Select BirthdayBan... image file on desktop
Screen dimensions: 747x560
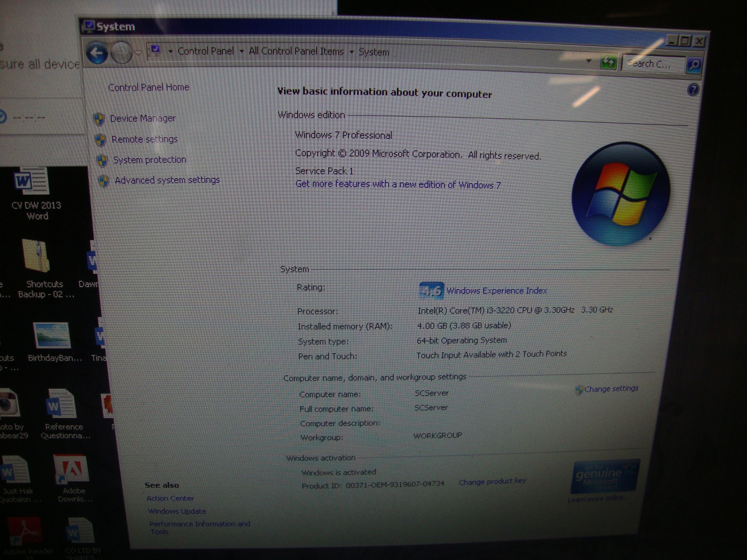pos(54,342)
